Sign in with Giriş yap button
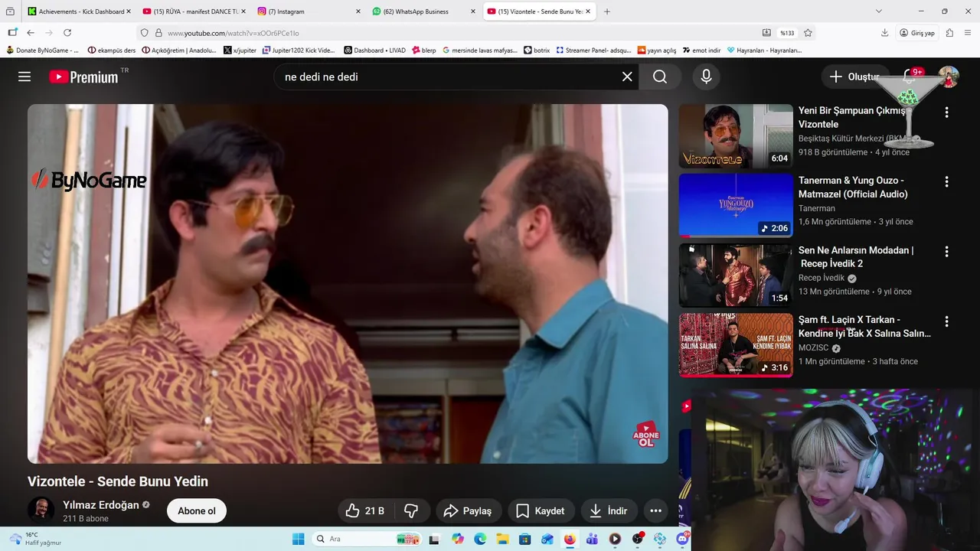980x551 pixels. coord(917,33)
